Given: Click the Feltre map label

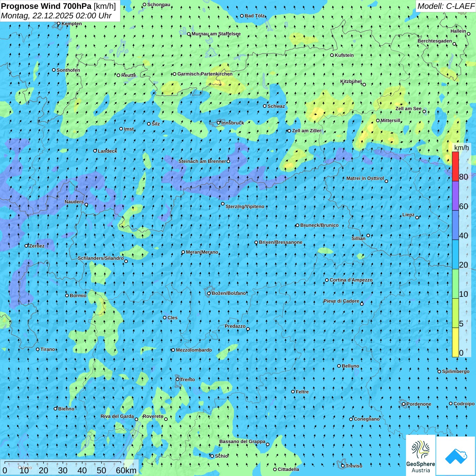Looking at the screenshot, I should tap(302, 392).
